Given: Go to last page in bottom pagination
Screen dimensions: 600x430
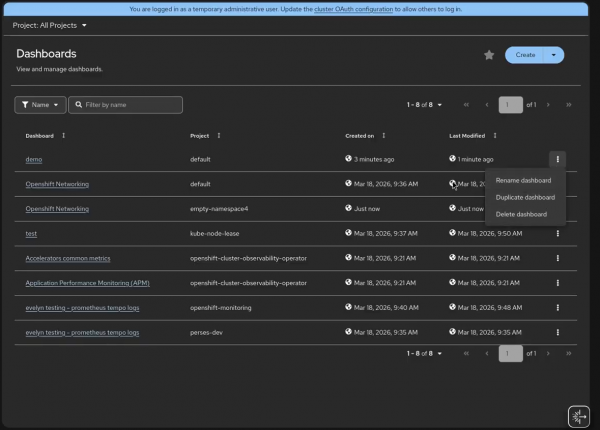Looking at the screenshot, I should pyautogui.click(x=569, y=353).
